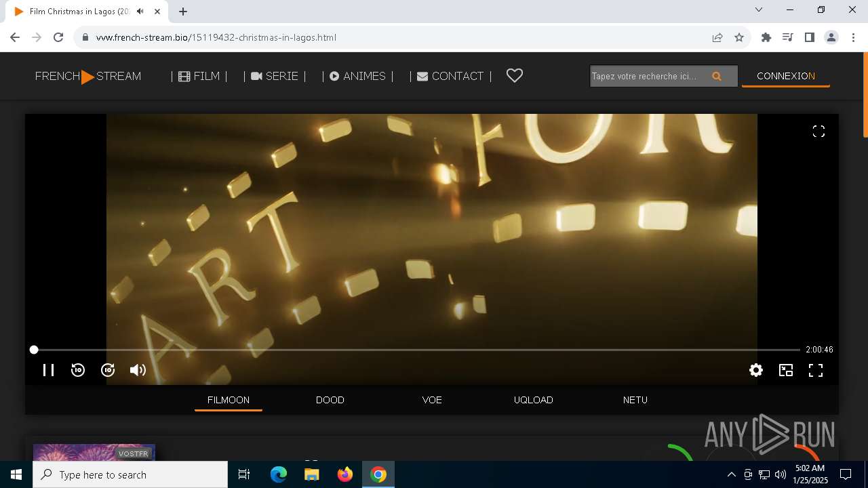The image size is (868, 488).
Task: Switch to the NETU player tab
Action: [x=635, y=400]
